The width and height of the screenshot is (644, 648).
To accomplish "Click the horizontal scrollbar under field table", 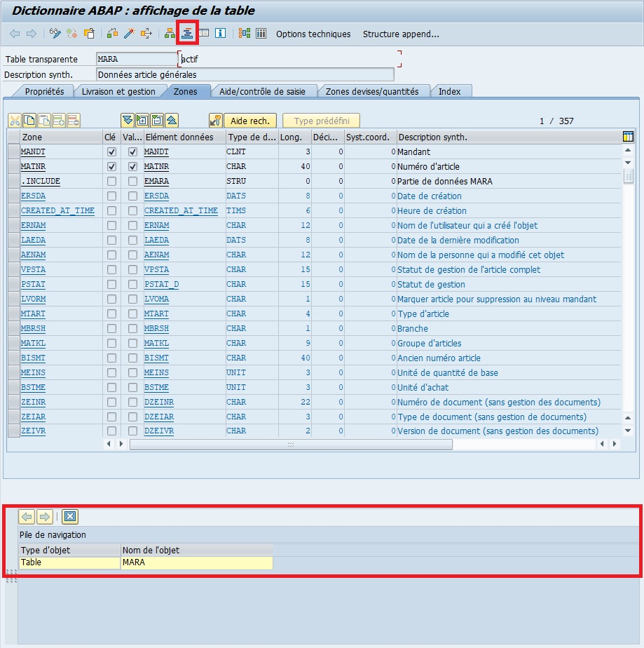I will (x=291, y=444).
